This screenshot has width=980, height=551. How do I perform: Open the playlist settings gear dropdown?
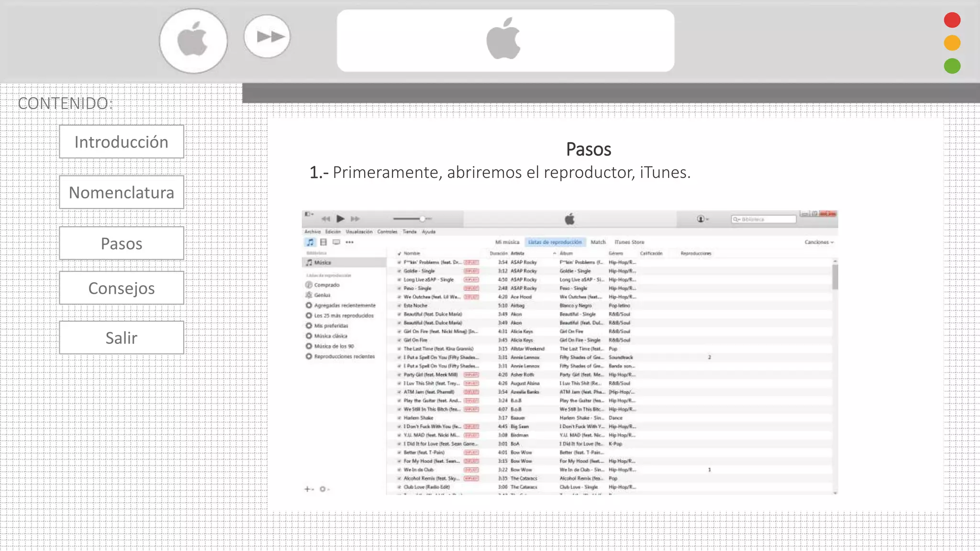324,489
